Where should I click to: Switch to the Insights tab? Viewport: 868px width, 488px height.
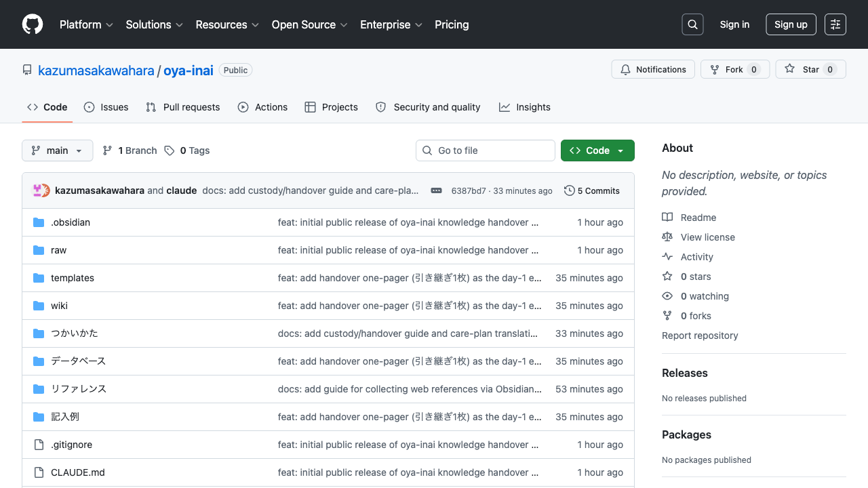(525, 107)
